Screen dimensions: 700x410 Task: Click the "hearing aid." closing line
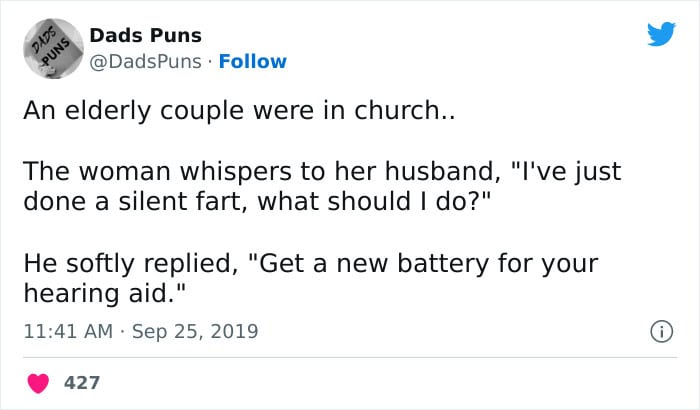point(104,293)
